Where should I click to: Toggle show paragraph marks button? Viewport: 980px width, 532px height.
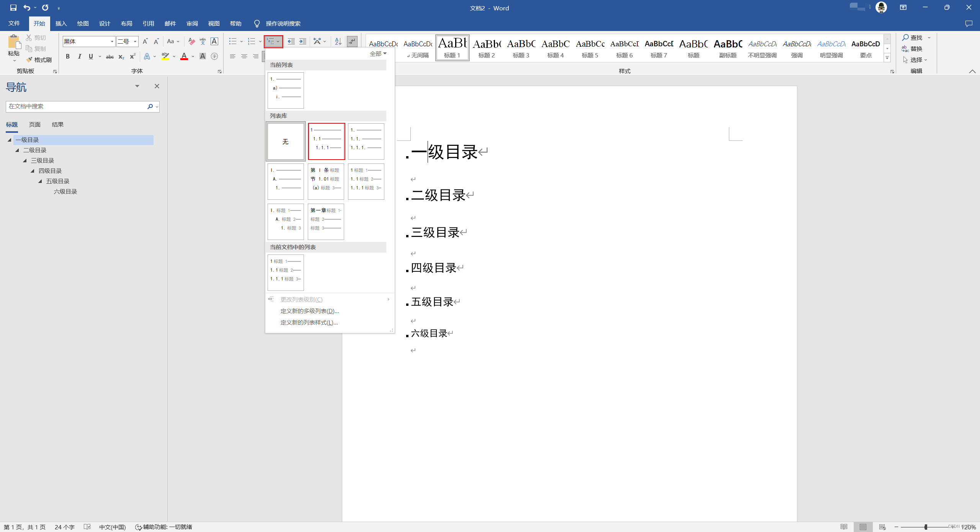click(352, 41)
